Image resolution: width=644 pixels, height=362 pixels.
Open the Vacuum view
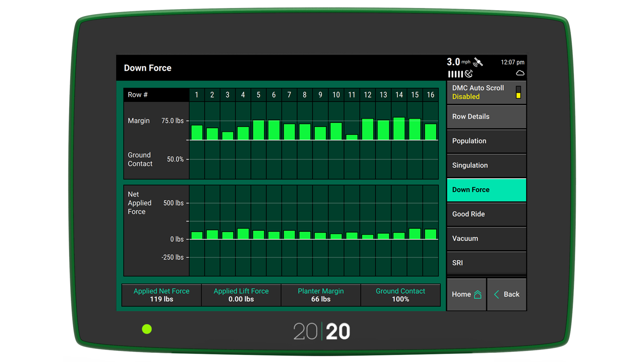(x=486, y=239)
